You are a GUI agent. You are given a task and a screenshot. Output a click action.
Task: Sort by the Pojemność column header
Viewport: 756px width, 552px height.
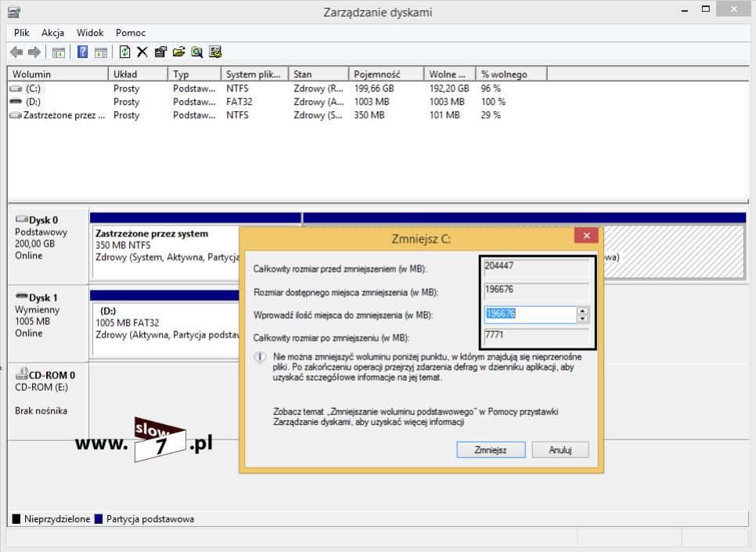(x=386, y=74)
